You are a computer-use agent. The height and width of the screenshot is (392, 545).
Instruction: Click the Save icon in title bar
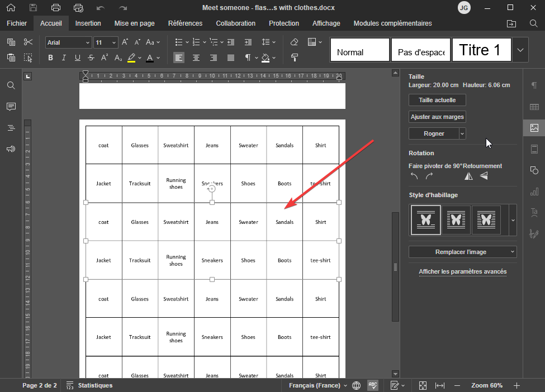click(33, 8)
